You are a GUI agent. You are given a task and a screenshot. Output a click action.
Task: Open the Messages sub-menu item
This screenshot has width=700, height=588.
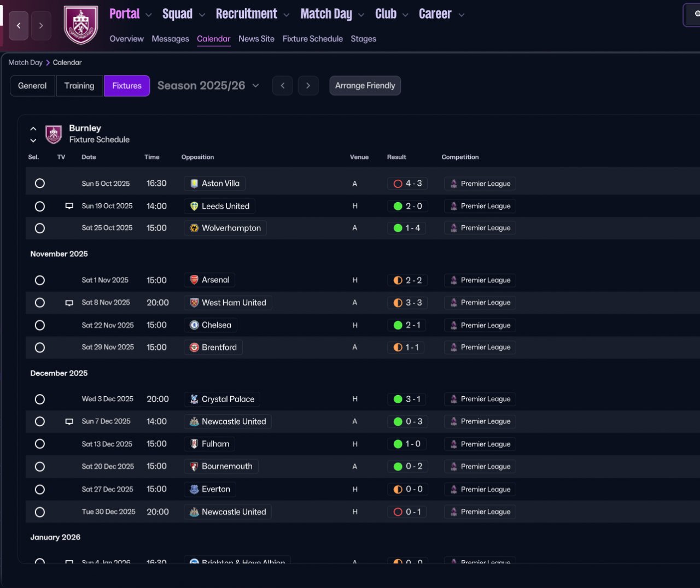[170, 39]
